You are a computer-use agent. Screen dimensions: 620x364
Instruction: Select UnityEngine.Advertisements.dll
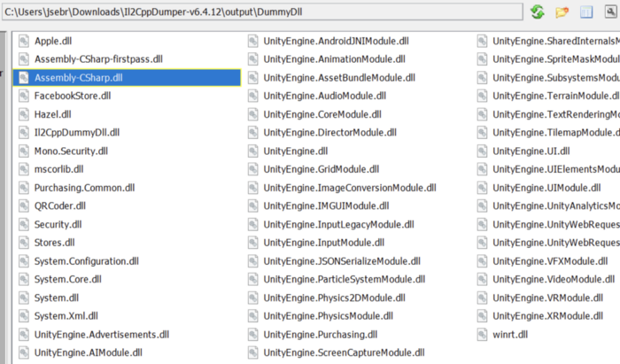pos(102,335)
